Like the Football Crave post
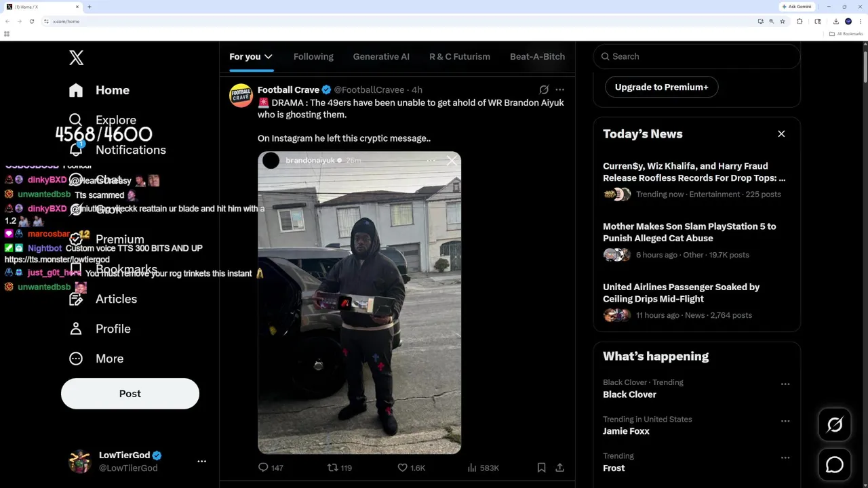The image size is (868, 488). click(x=403, y=468)
